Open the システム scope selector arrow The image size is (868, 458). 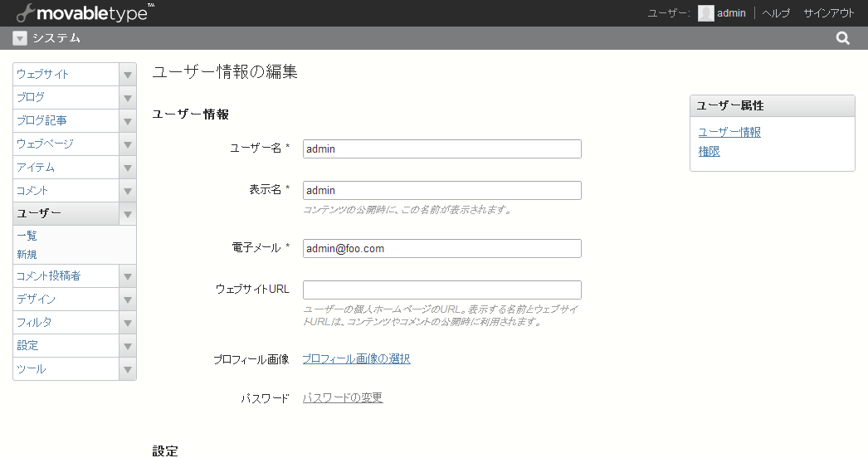[x=20, y=38]
